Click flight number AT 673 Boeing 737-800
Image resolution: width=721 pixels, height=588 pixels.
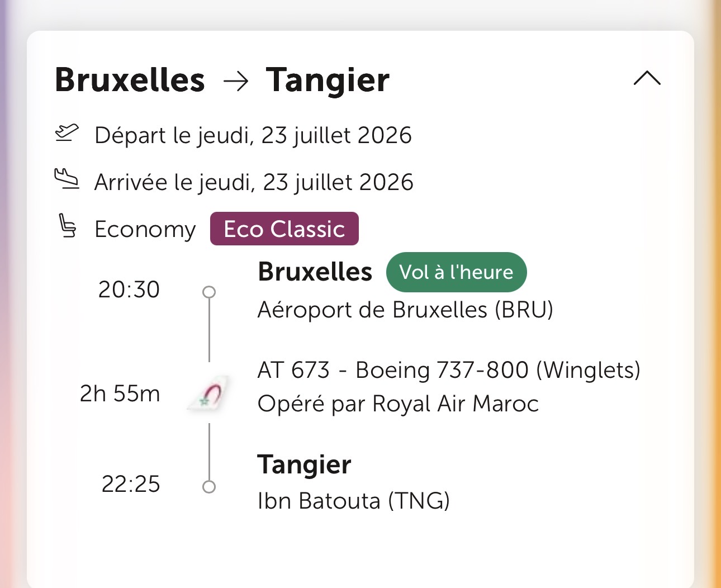coord(448,370)
